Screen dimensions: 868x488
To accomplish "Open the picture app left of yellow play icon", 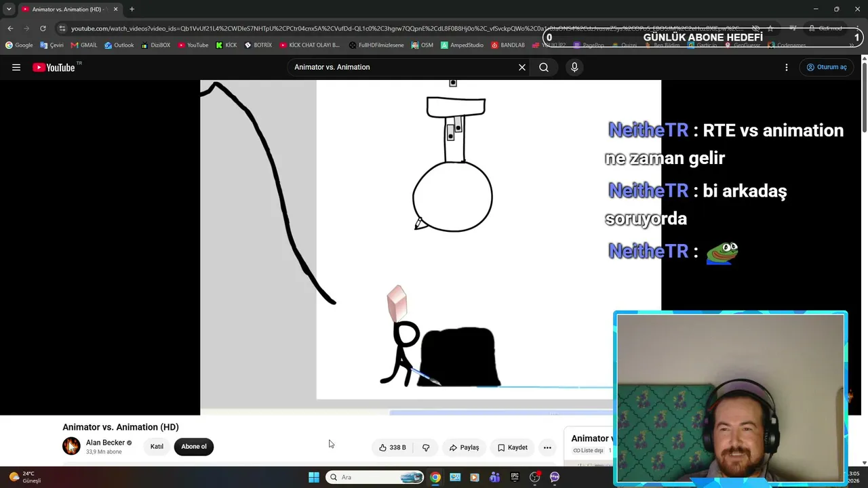I will tap(455, 477).
